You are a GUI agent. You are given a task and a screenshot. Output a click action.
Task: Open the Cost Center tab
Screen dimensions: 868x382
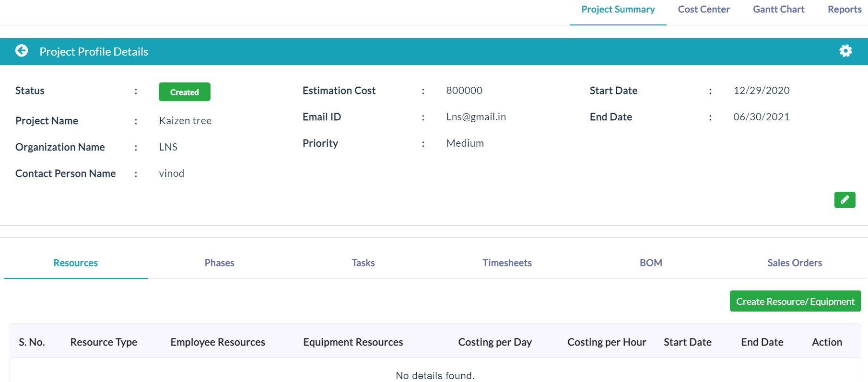(x=704, y=10)
